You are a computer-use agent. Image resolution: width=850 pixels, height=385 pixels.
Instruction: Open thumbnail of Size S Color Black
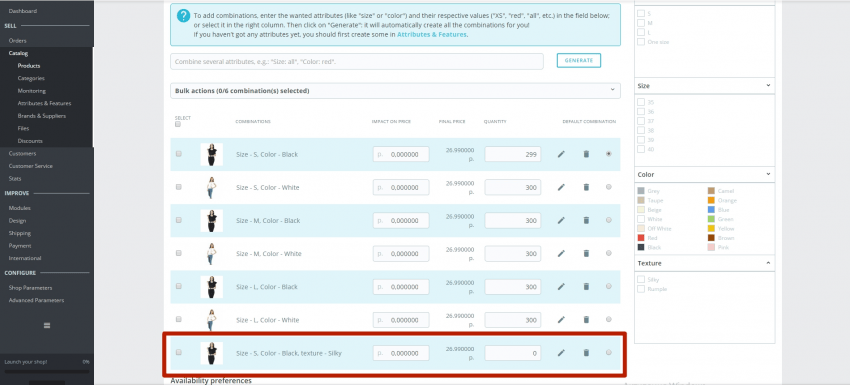(x=211, y=155)
